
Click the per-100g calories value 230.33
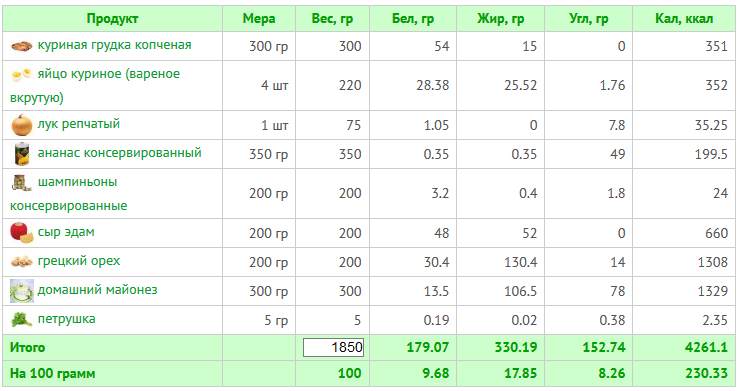click(x=706, y=374)
